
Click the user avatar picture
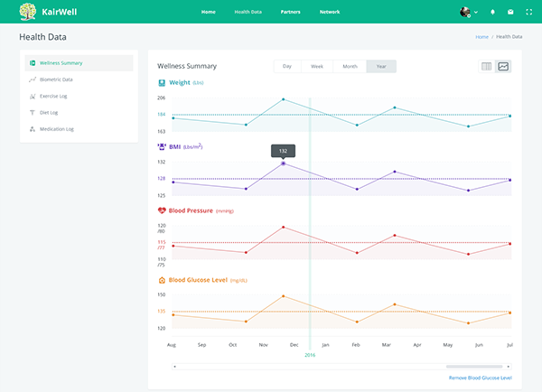tap(465, 12)
